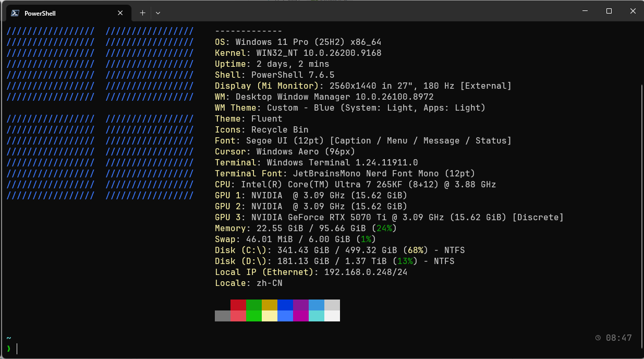Click the '~' directory indicator above the prompt
The height and width of the screenshot is (359, 644).
[x=9, y=338]
